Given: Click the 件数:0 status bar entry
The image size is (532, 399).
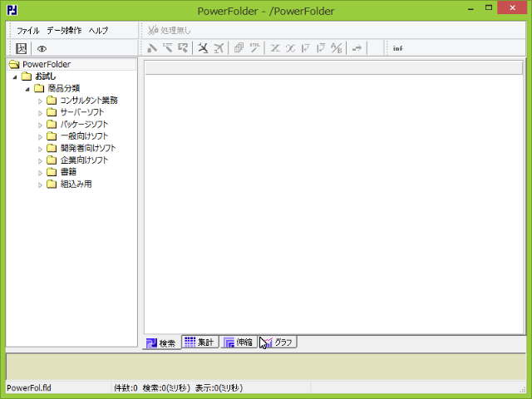Looking at the screenshot, I should pyautogui.click(x=126, y=388).
